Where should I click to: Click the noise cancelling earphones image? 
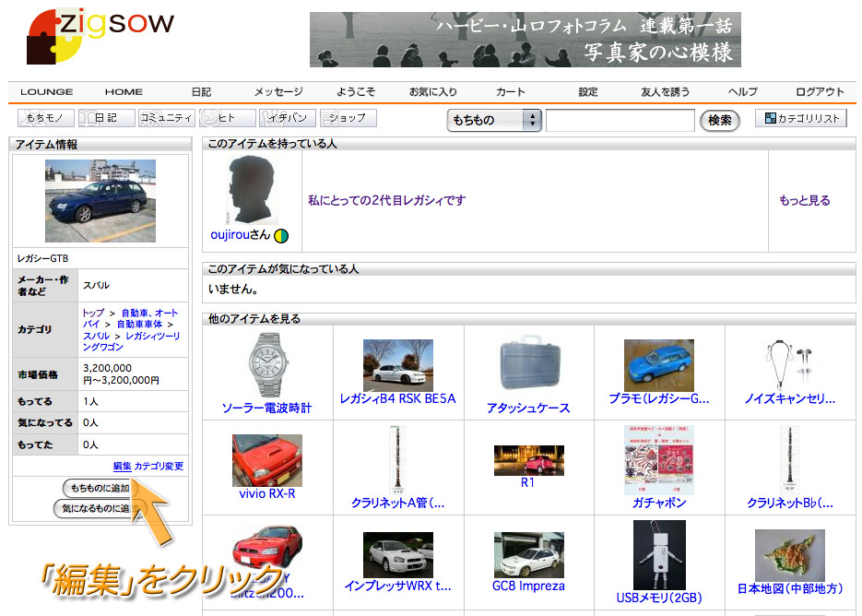[x=789, y=365]
